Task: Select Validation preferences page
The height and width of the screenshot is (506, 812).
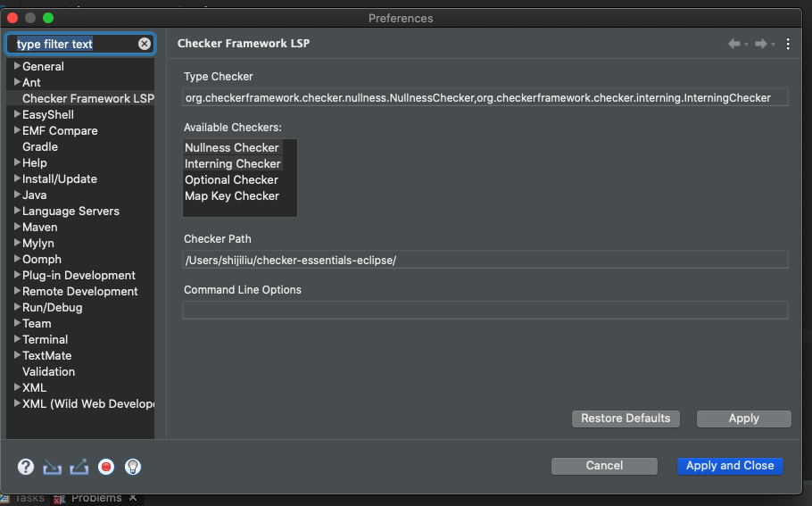Action: tap(49, 371)
